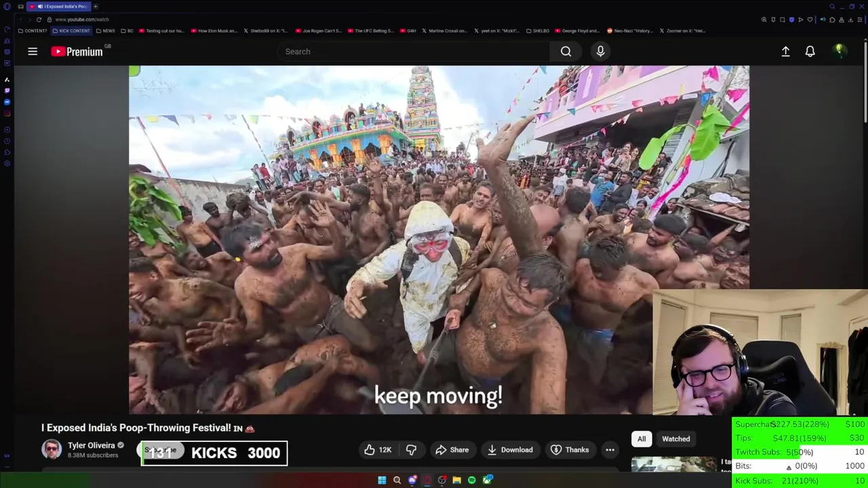The height and width of the screenshot is (488, 868).
Task: Click the magnifier search button
Action: [566, 52]
